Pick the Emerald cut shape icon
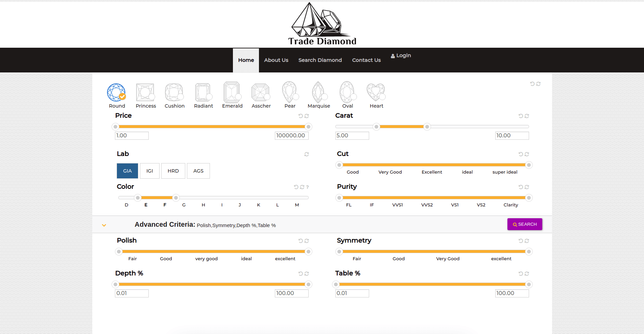The height and width of the screenshot is (334, 644). click(232, 93)
